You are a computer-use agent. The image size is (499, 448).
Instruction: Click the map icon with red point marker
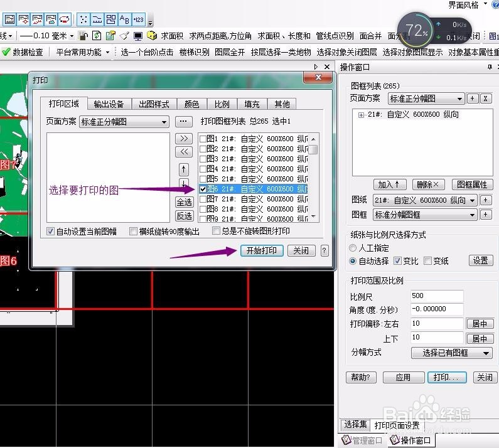pos(23,19)
